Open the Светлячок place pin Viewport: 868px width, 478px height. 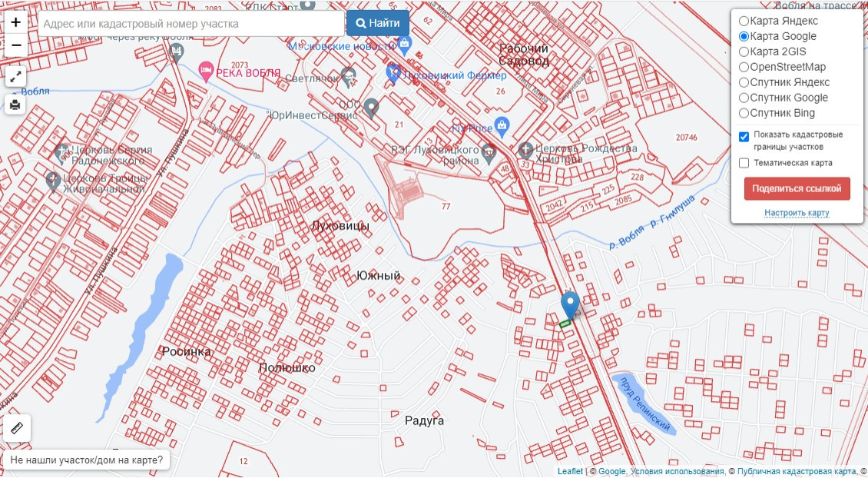point(348,77)
